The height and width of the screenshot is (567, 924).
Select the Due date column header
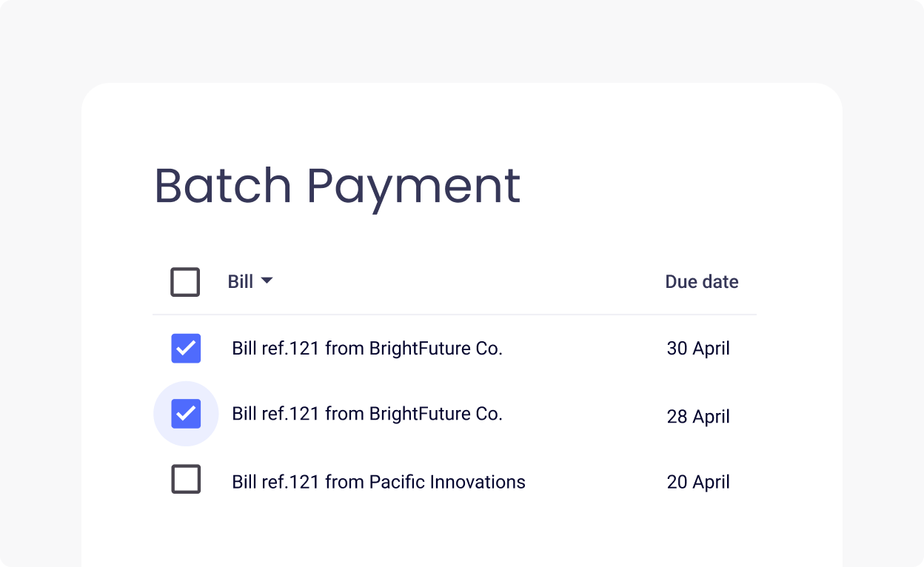pos(701,281)
